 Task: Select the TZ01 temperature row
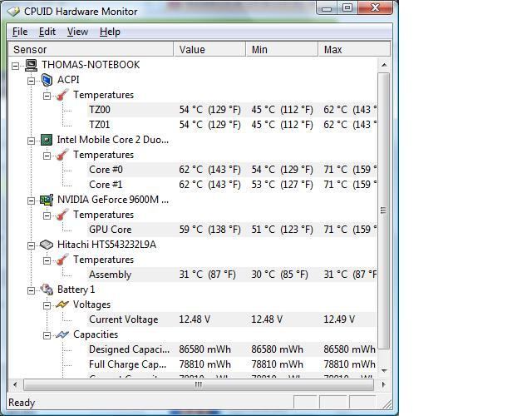pos(232,125)
